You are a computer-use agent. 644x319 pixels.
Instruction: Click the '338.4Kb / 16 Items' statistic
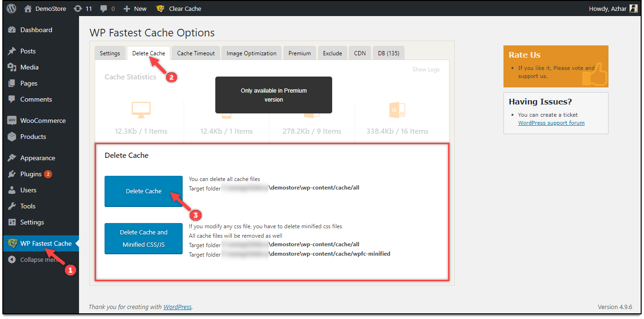click(x=397, y=131)
